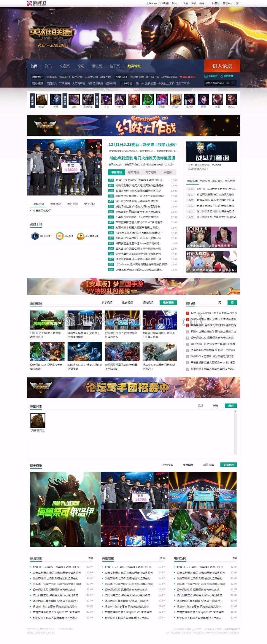
Task: Click the 评论大爆炸 thumbnail
Action: (x=212, y=262)
